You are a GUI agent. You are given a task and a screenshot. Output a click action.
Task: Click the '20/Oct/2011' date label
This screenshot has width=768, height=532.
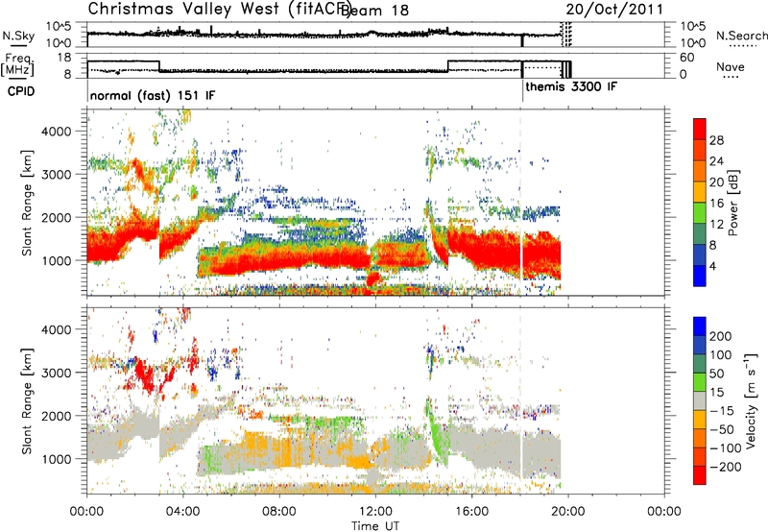point(614,10)
